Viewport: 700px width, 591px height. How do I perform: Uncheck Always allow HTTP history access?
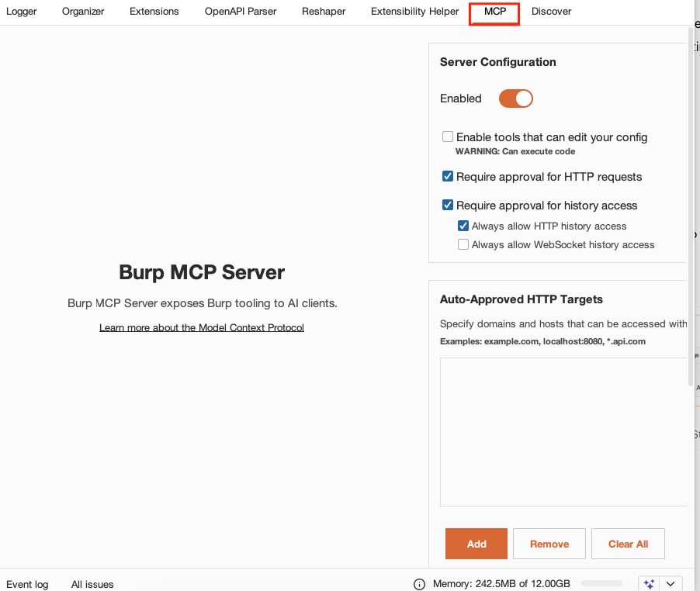(463, 226)
